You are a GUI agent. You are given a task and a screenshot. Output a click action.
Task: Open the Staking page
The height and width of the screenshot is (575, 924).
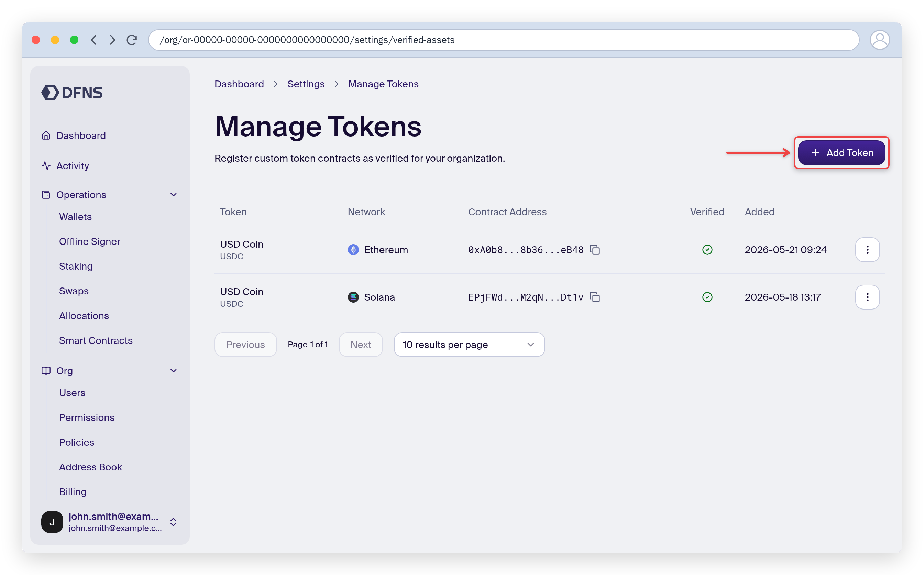point(76,266)
